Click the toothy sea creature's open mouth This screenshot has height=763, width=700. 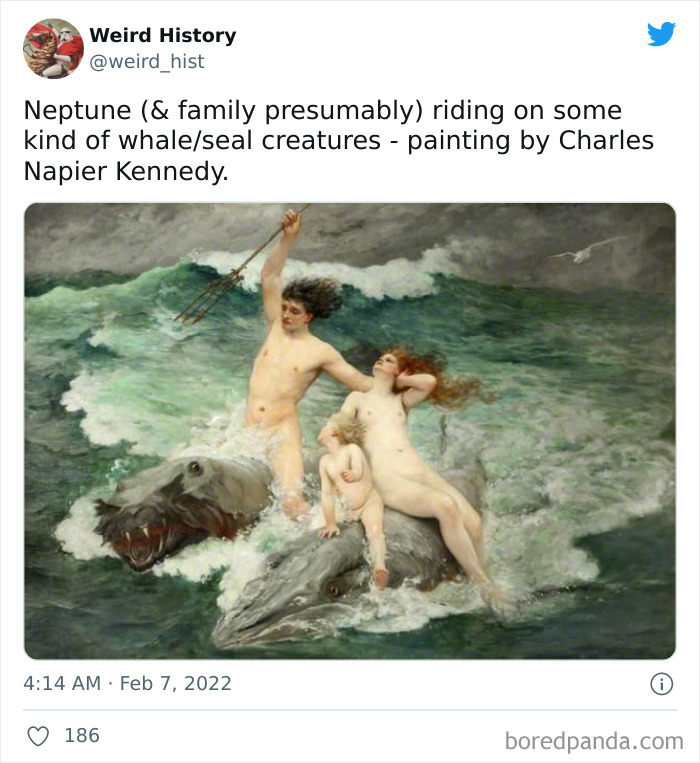click(x=148, y=535)
